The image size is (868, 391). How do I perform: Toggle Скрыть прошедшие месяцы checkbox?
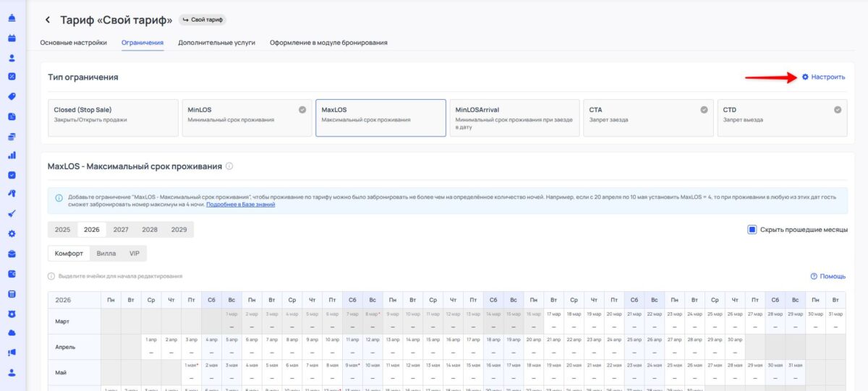pos(752,230)
